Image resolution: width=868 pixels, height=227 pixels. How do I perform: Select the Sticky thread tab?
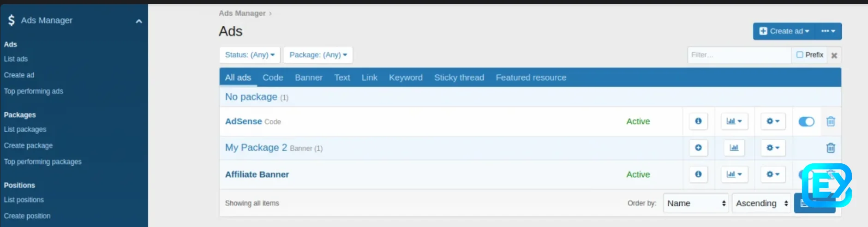pyautogui.click(x=459, y=78)
